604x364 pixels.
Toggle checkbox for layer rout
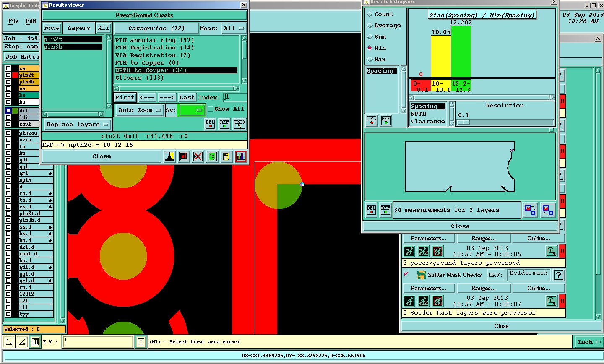[x=8, y=124]
